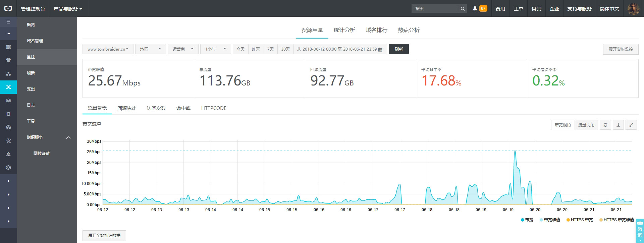Open 备案 in top bar
644x243 pixels.
click(536, 9)
